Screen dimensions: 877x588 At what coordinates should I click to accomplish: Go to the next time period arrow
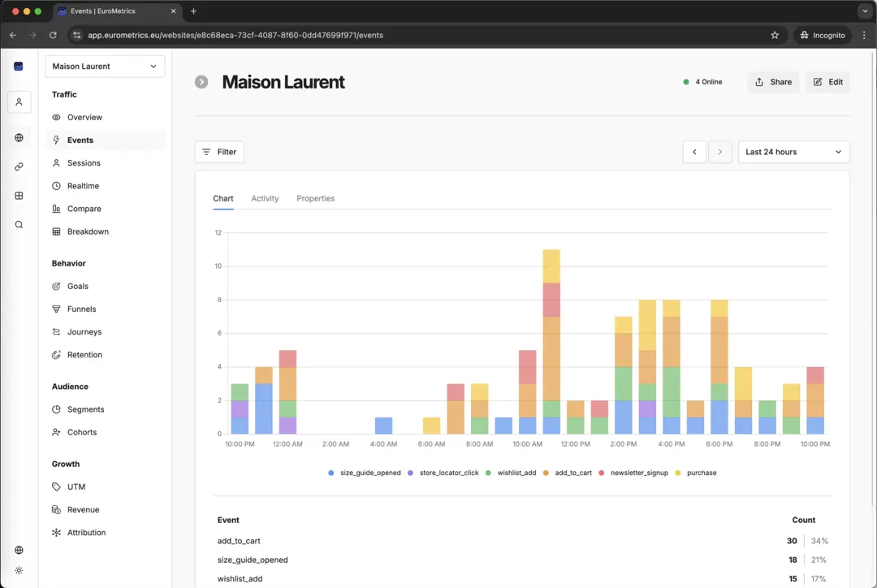tap(719, 152)
